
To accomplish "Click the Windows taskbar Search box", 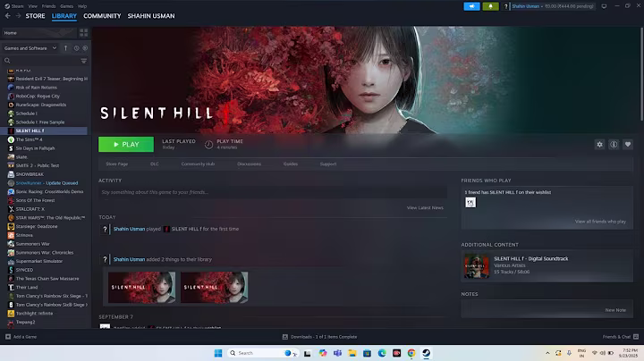I will pyautogui.click(x=263, y=353).
